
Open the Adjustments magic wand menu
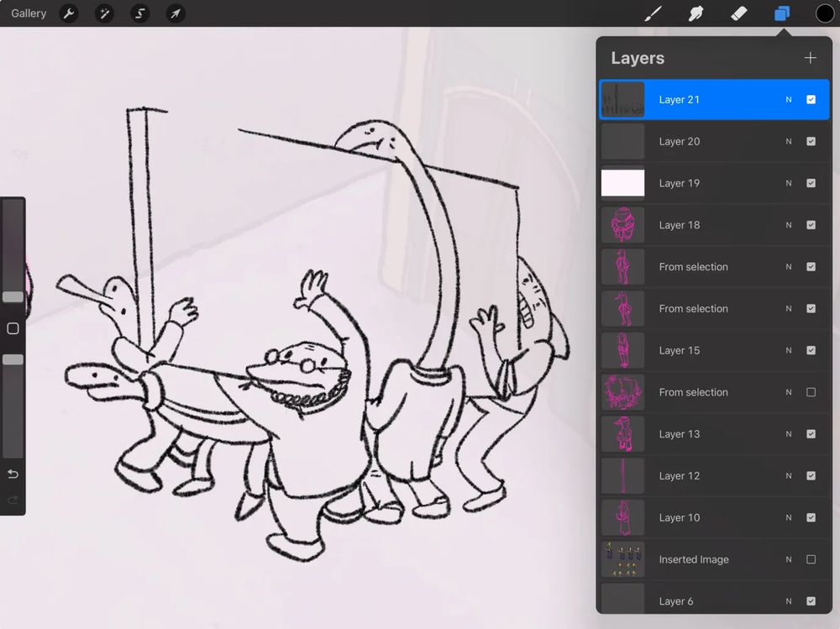104,13
